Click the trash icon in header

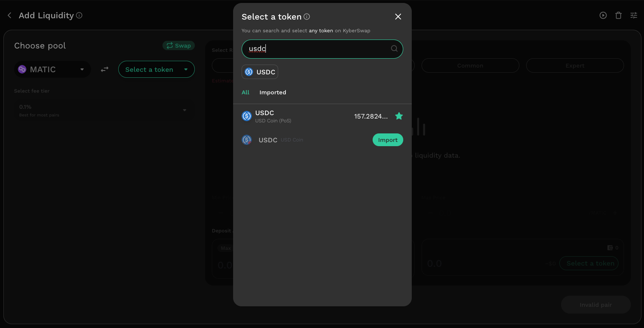click(x=618, y=15)
